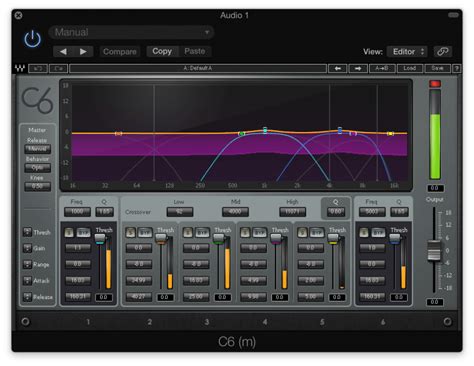Click the Save button
The image size is (474, 366).
point(437,68)
